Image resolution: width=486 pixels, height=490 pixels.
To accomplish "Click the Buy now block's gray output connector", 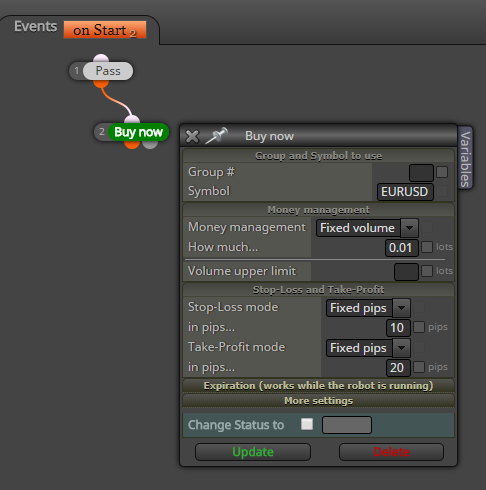I will click(150, 145).
